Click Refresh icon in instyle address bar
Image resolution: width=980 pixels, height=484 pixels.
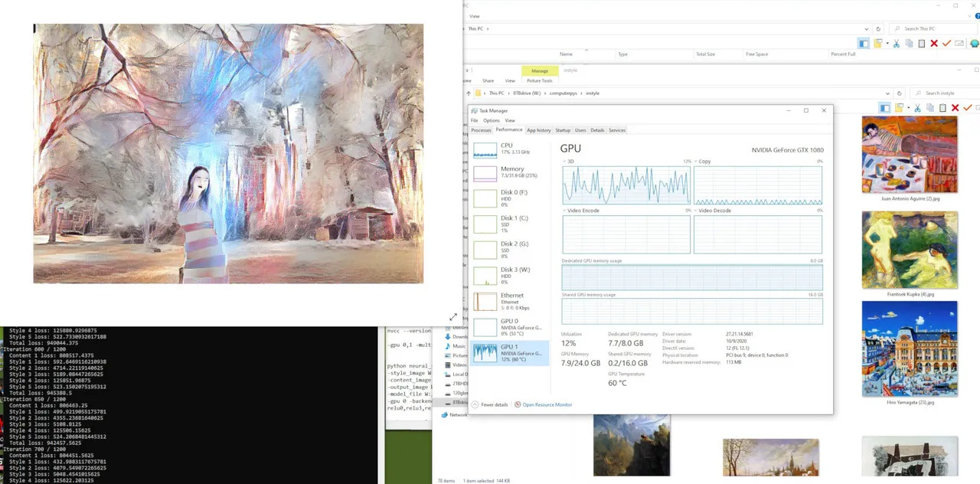[x=900, y=93]
